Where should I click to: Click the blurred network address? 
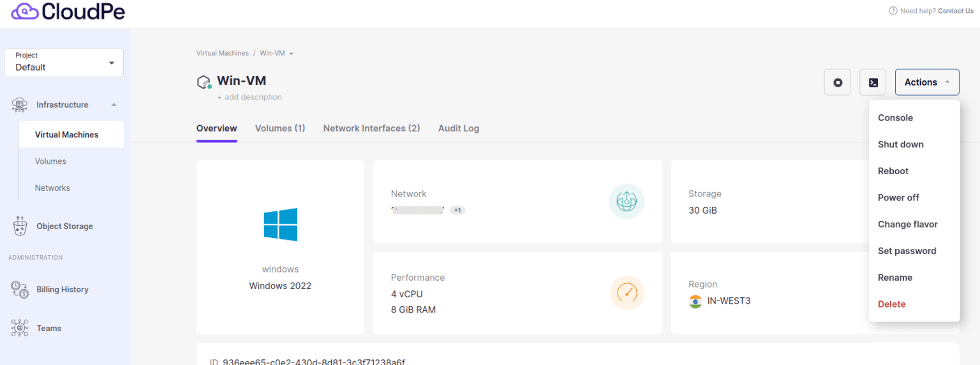[418, 210]
